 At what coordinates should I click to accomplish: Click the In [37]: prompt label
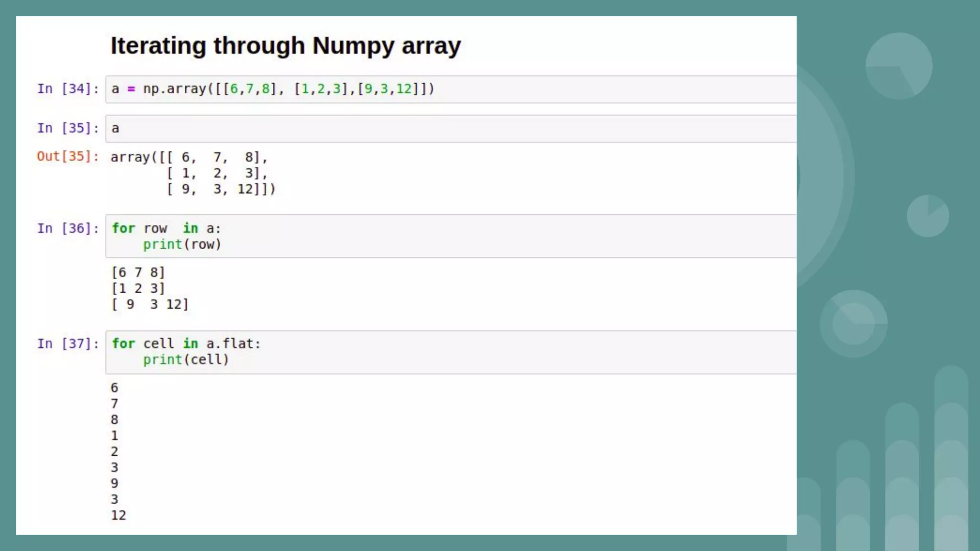(68, 344)
